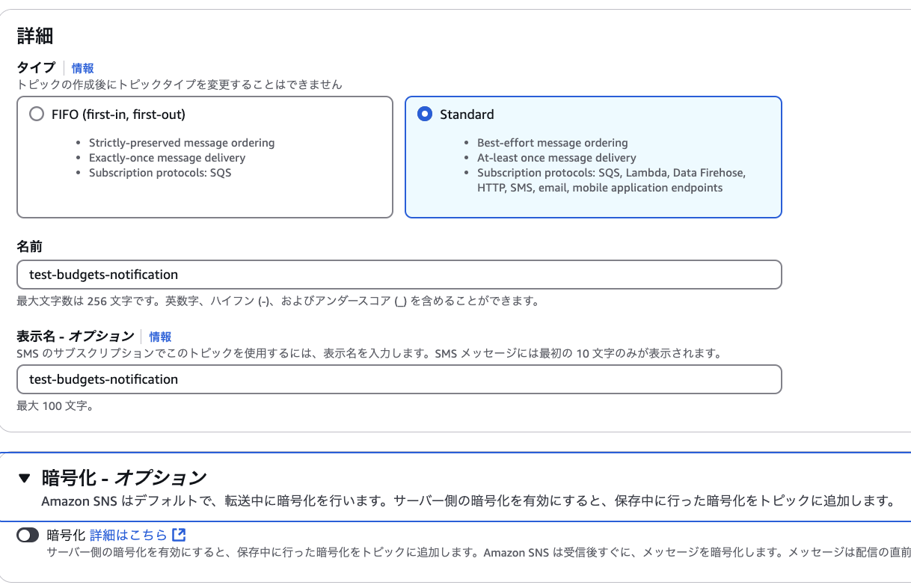
Task: Click the external link icon beside 詳細はこちら
Action: coord(179,535)
